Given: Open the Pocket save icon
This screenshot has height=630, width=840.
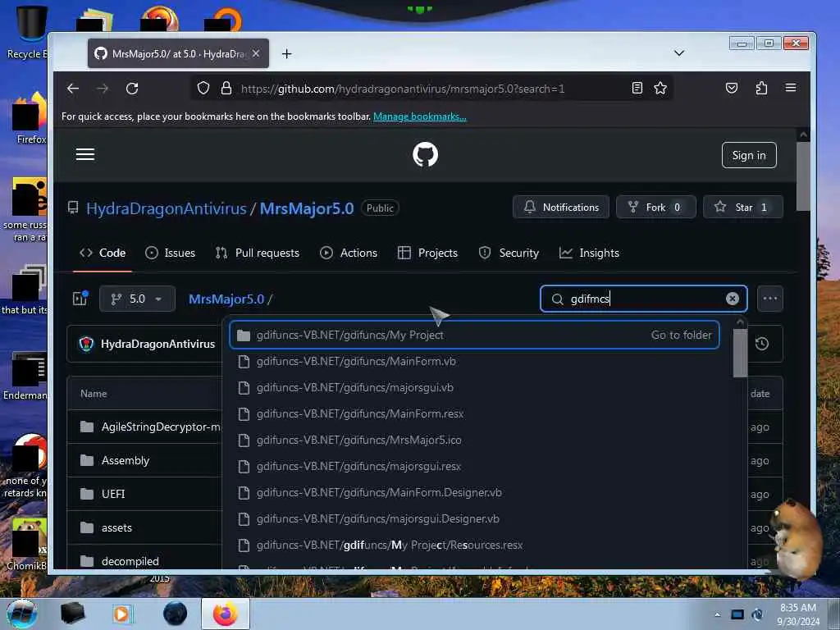Looking at the screenshot, I should (x=731, y=88).
